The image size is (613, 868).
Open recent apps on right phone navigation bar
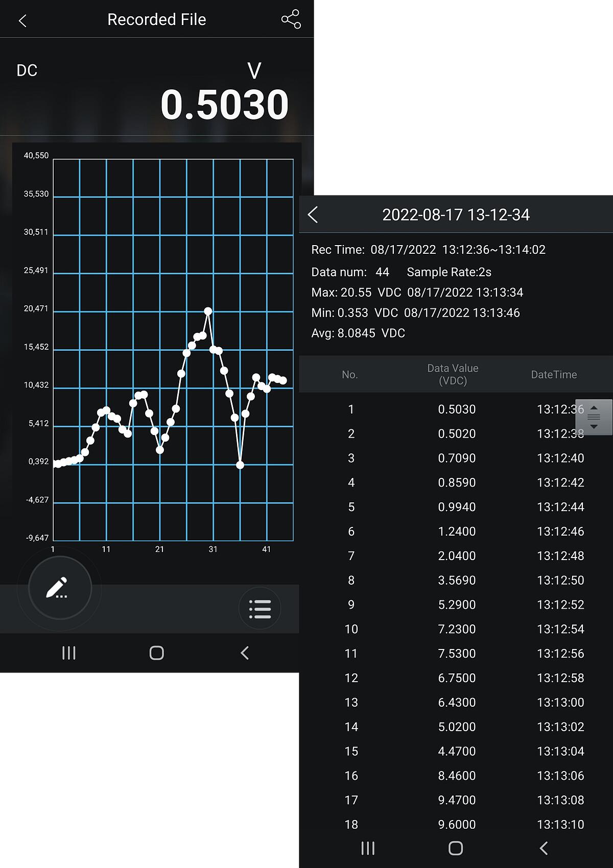tap(368, 848)
